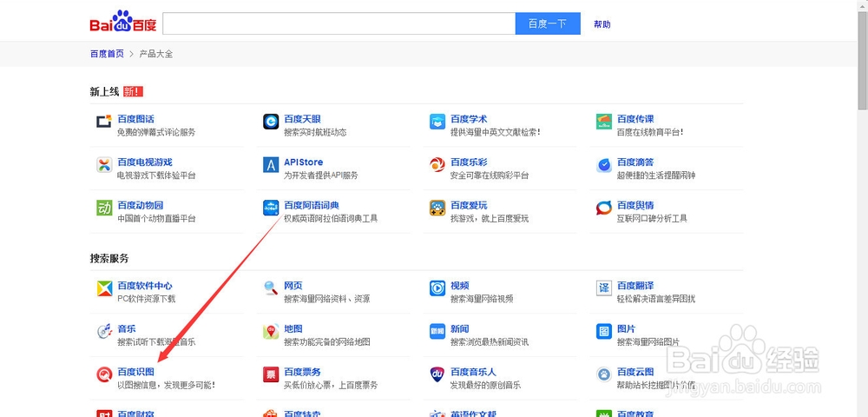Click the page vertical scrollbar thumb
Viewport: 868px width, 417px height.
863,60
